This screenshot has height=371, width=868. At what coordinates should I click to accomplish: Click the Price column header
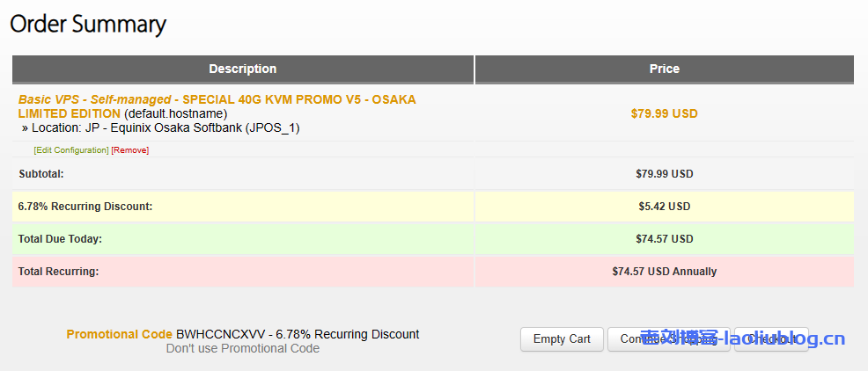(x=665, y=69)
